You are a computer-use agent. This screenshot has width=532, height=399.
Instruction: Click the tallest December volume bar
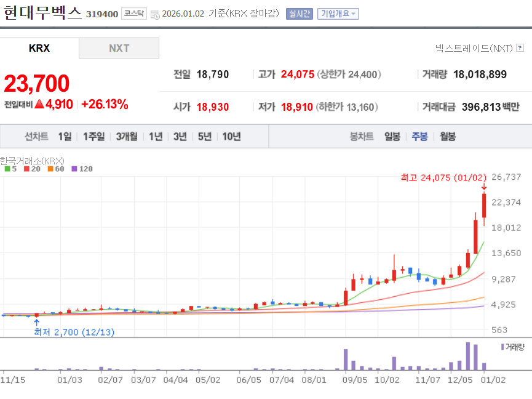point(468,356)
